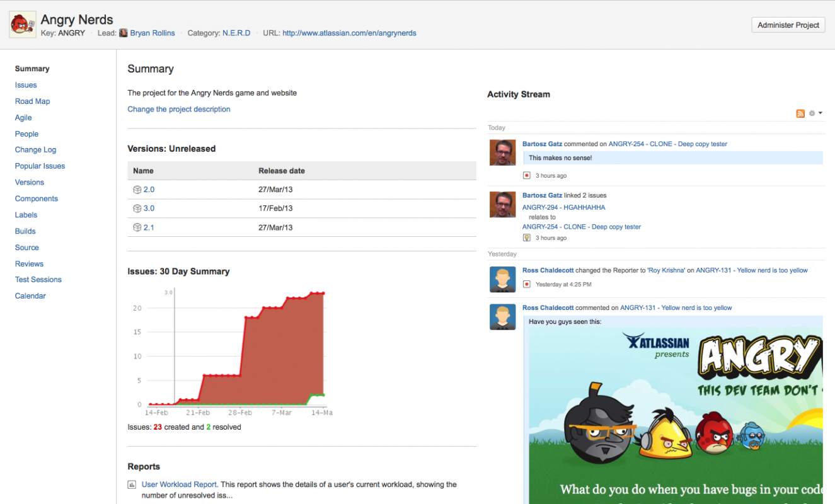Open the Test Sessions sidebar item
The width and height of the screenshot is (835, 504).
click(38, 280)
